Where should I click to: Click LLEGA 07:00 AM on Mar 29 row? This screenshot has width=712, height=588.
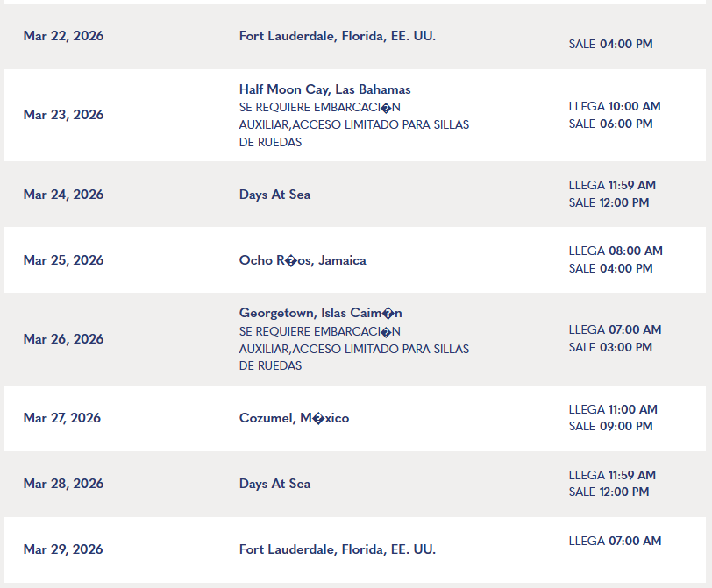pyautogui.click(x=615, y=541)
